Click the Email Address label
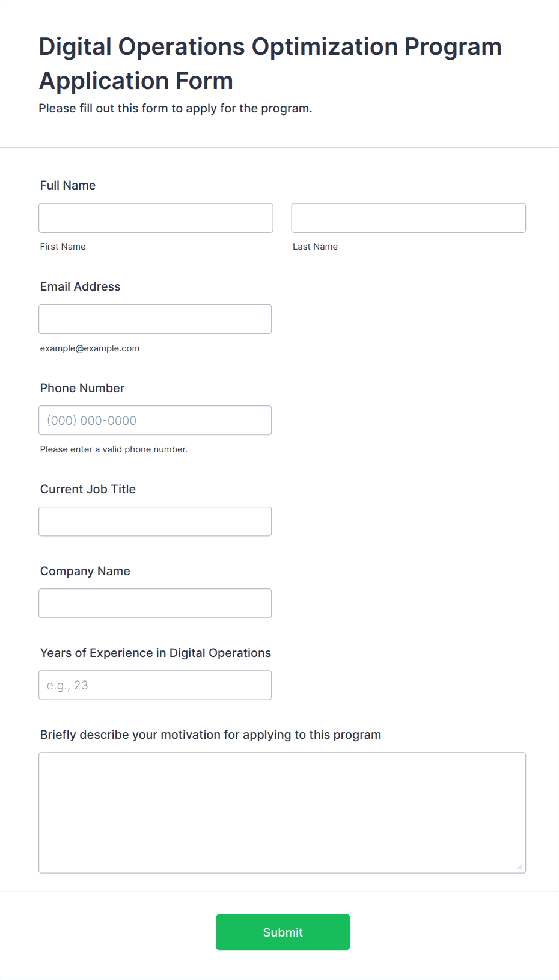The width and height of the screenshot is (559, 980). (81, 286)
